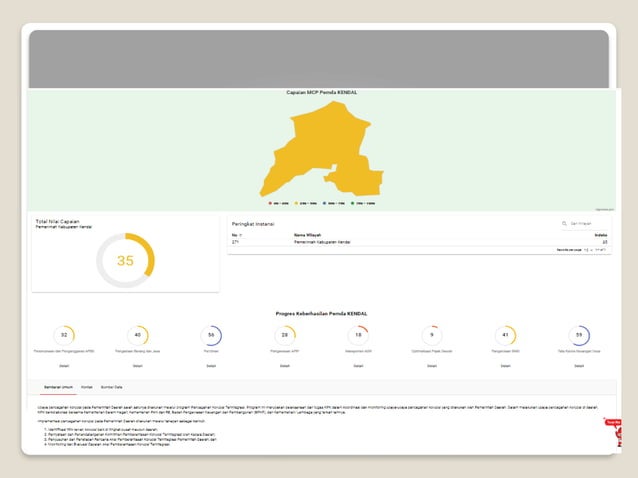Click the progress circle showing 32
Viewport: 638px width, 478px height.
click(x=64, y=336)
